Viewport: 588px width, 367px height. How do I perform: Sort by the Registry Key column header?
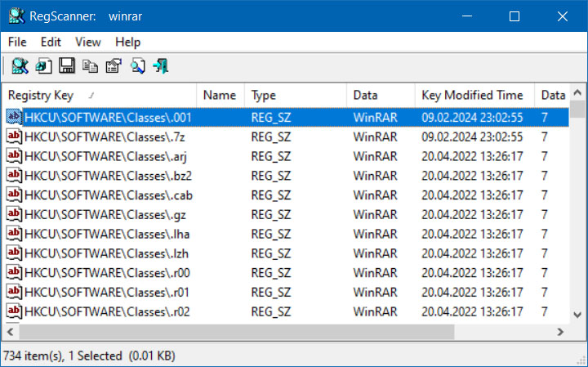click(99, 96)
